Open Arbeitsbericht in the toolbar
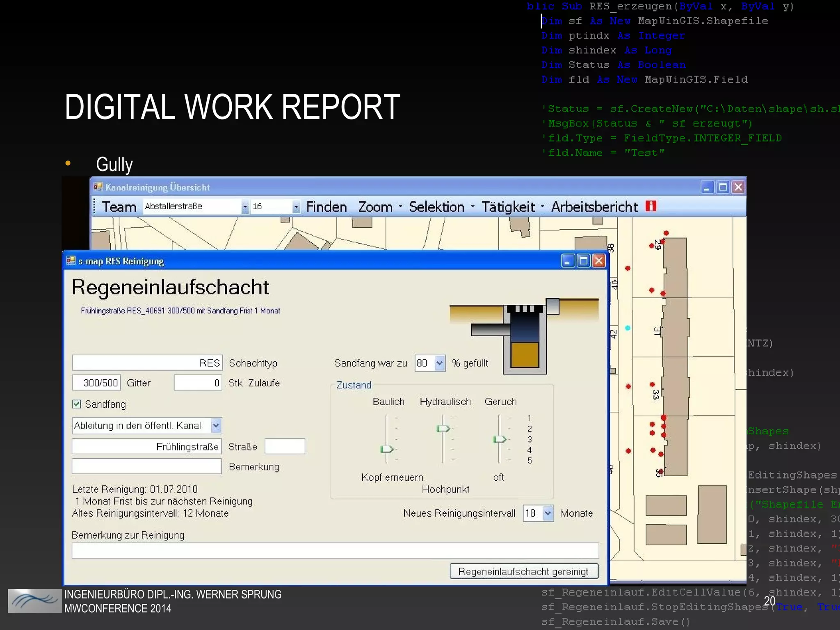This screenshot has width=840, height=630. pyautogui.click(x=594, y=207)
